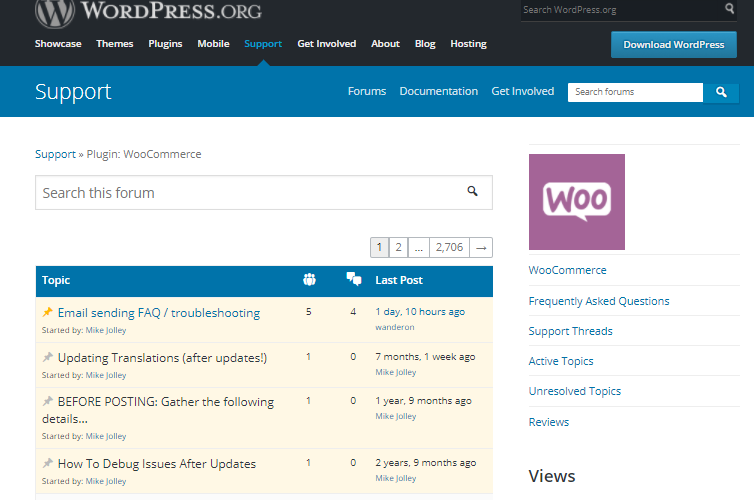
Task: Open Updating Translations (after updates!) topic
Action: click(x=162, y=358)
